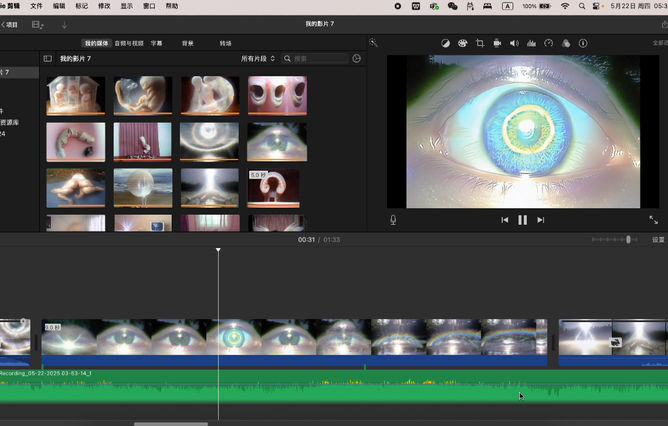
Task: Open the media browser filmstrip-music icon
Action: (x=37, y=25)
